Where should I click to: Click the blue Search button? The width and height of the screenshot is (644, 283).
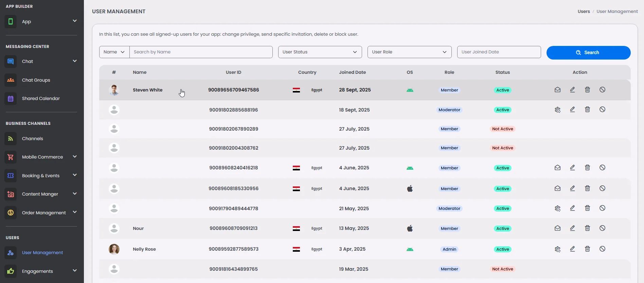pos(588,53)
